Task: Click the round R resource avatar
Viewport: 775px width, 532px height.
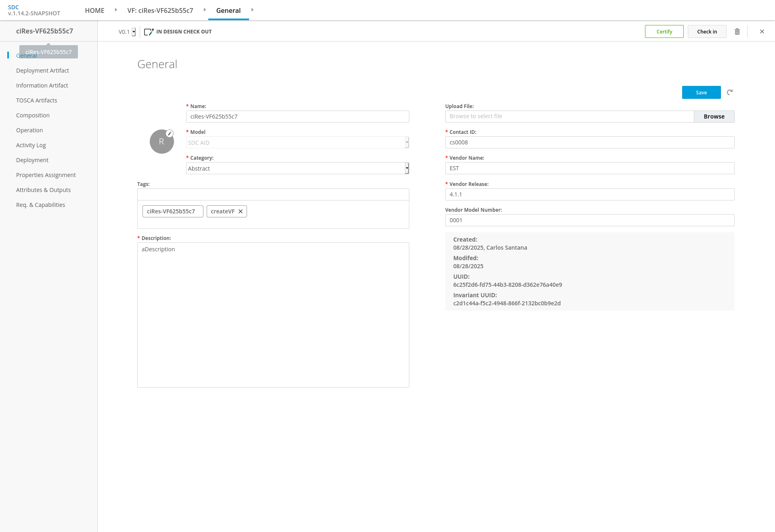Action: pos(161,142)
